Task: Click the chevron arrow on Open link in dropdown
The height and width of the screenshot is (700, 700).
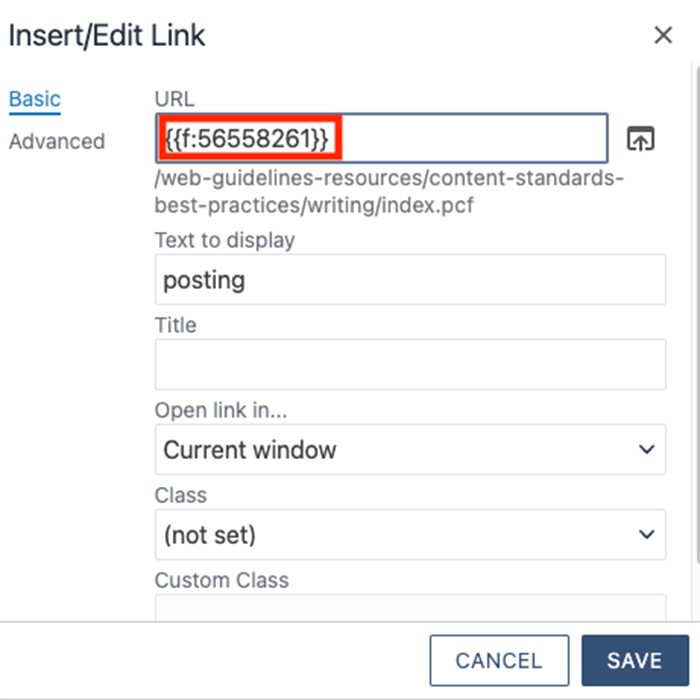Action: pos(646,449)
